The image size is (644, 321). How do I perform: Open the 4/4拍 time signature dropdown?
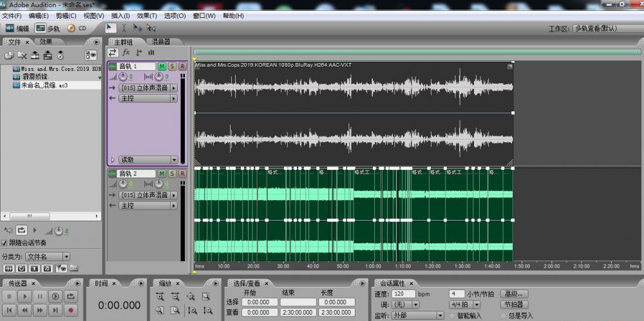point(465,304)
